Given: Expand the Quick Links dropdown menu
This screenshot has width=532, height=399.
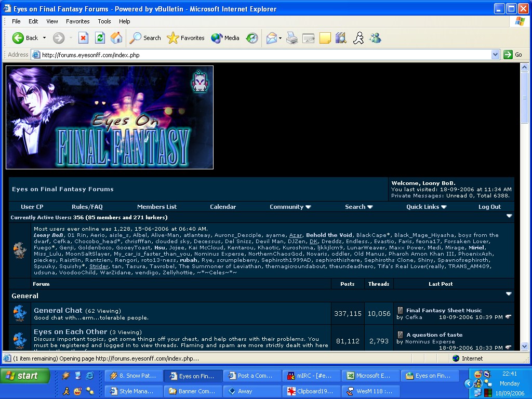Looking at the screenshot, I should [x=426, y=207].
